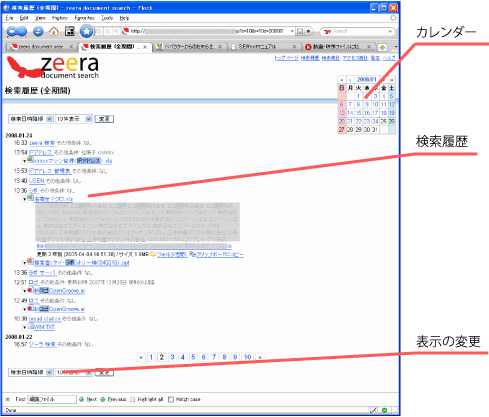Go to page 3 of results
Viewport: 489px width, 417px height.
(x=172, y=357)
